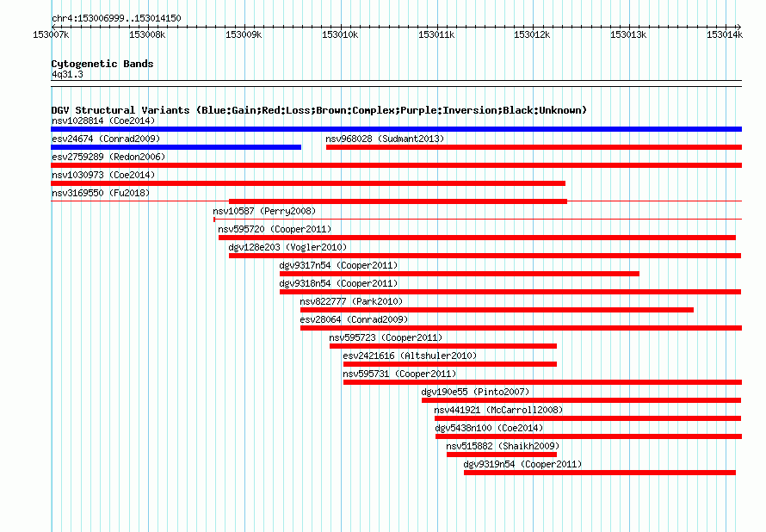Image resolution: width=766 pixels, height=532 pixels.
Task: Select the red nsv595731 loss bar
Action: [542, 382]
